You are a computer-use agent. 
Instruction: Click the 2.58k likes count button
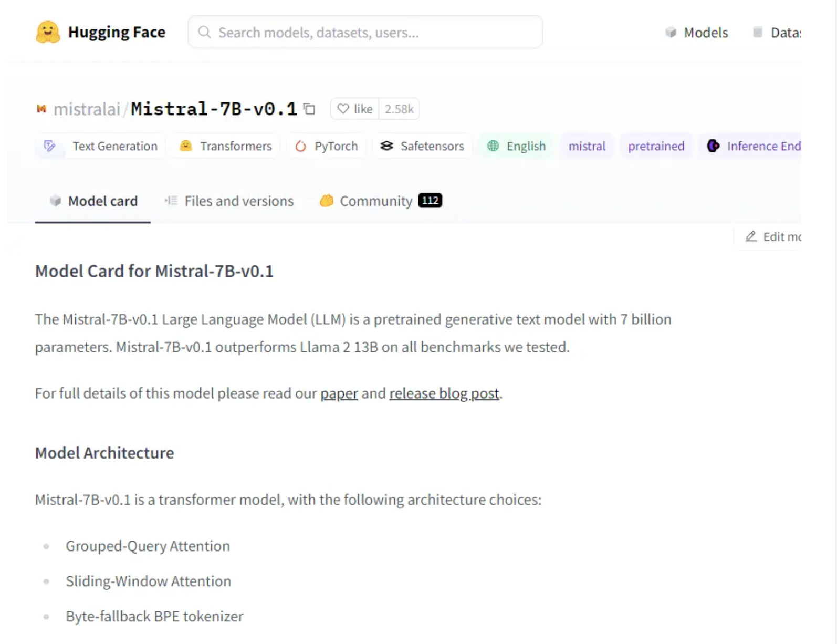pyautogui.click(x=399, y=109)
